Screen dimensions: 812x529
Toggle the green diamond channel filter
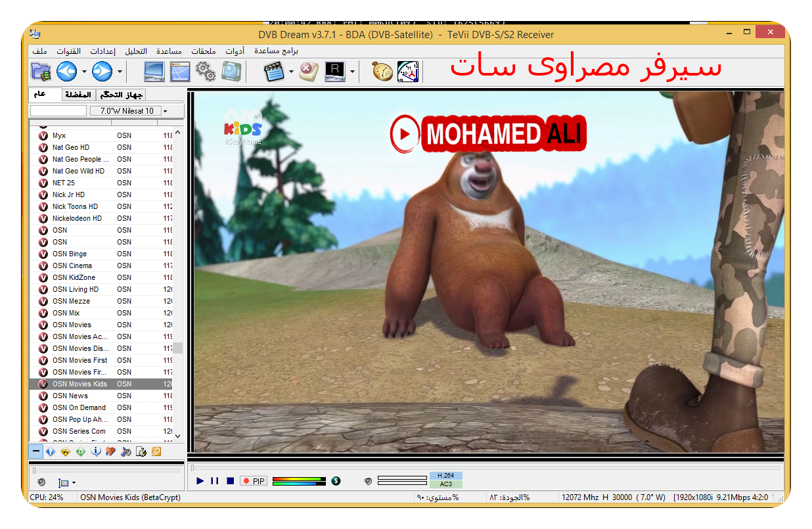[80, 451]
